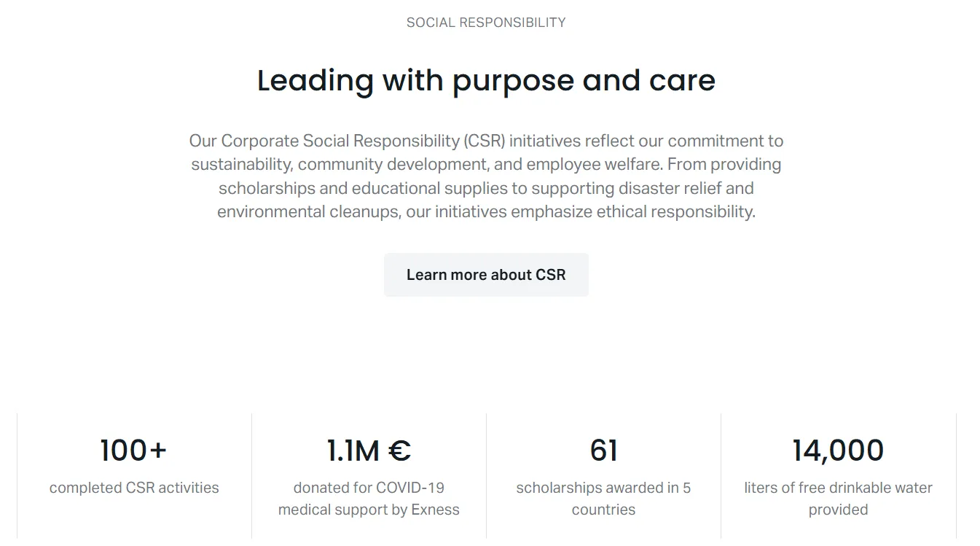Click Corporate Social Responsibility (CSR) in the paragraph
980x546 pixels.
click(363, 141)
